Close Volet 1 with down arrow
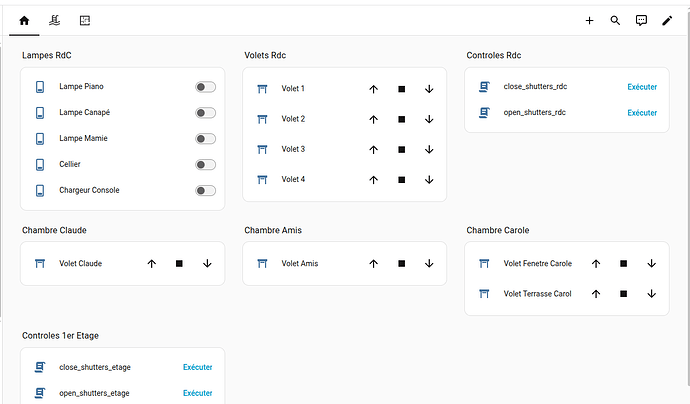This screenshot has width=690, height=404. (x=429, y=89)
